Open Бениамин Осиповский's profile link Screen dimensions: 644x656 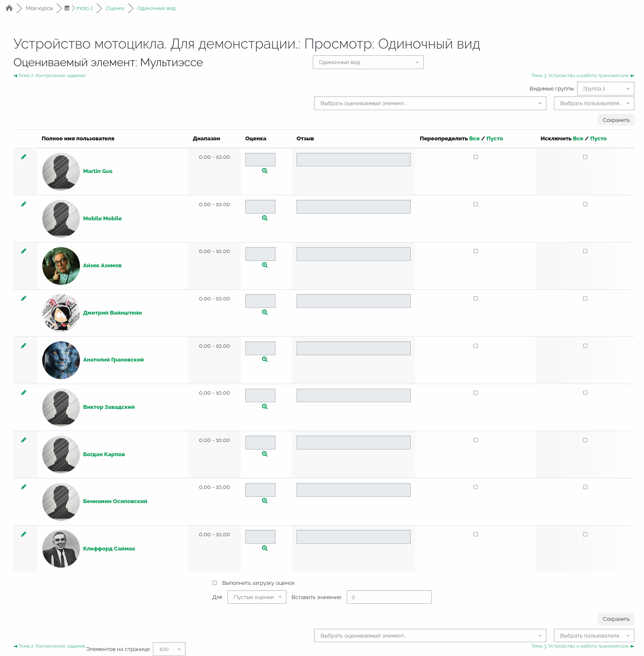(x=115, y=501)
